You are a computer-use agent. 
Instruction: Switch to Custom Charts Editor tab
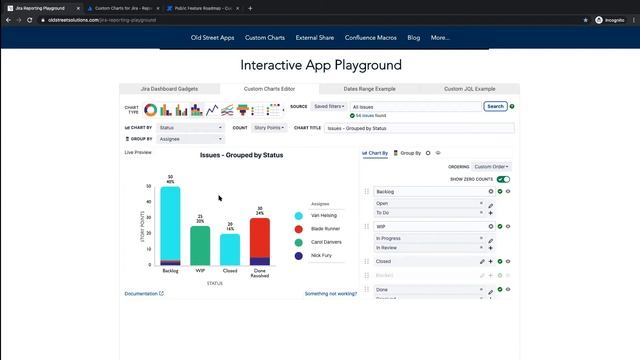[x=269, y=89]
